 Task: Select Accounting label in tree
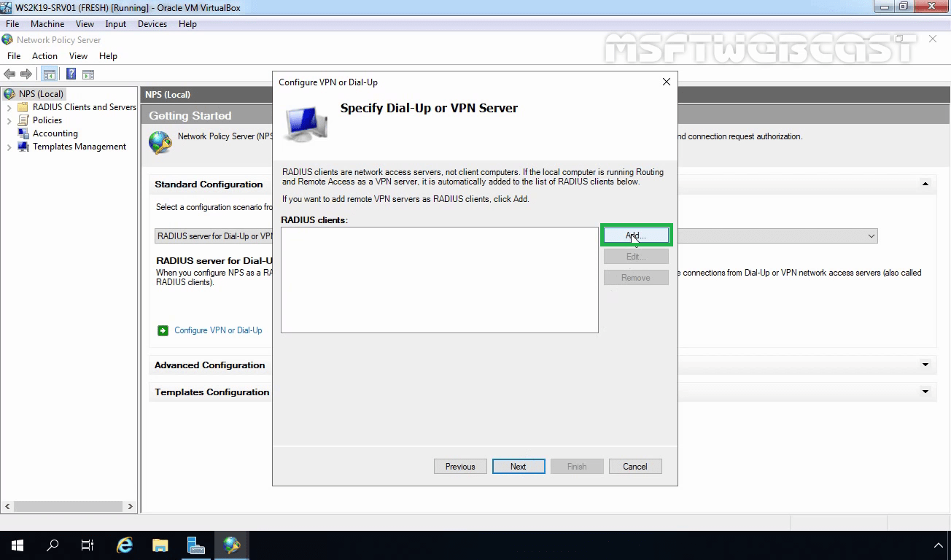click(55, 133)
